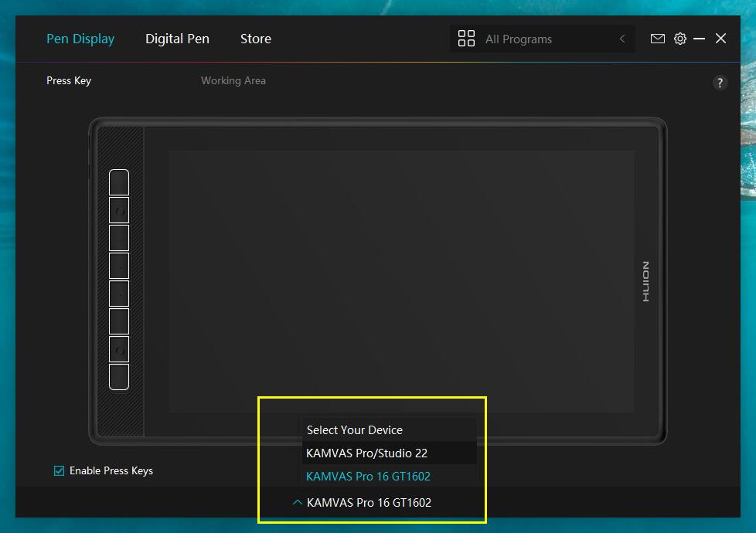Screen dimensions: 756x533
Task: Open the mail feedback icon
Action: tap(657, 39)
